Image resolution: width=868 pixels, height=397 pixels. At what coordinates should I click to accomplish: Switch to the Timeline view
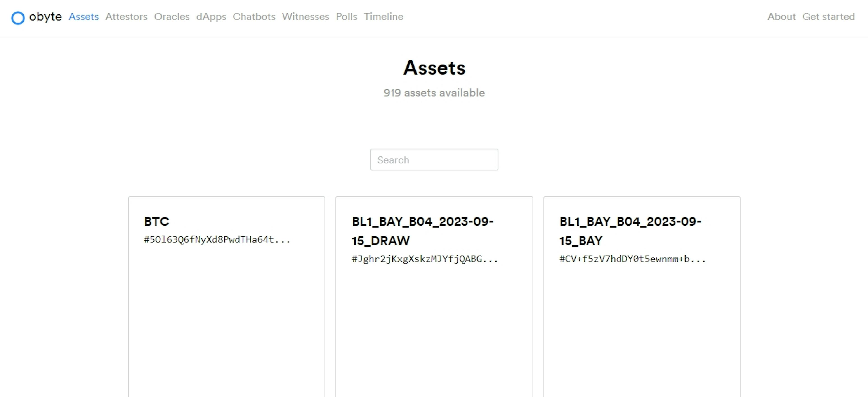(x=383, y=17)
